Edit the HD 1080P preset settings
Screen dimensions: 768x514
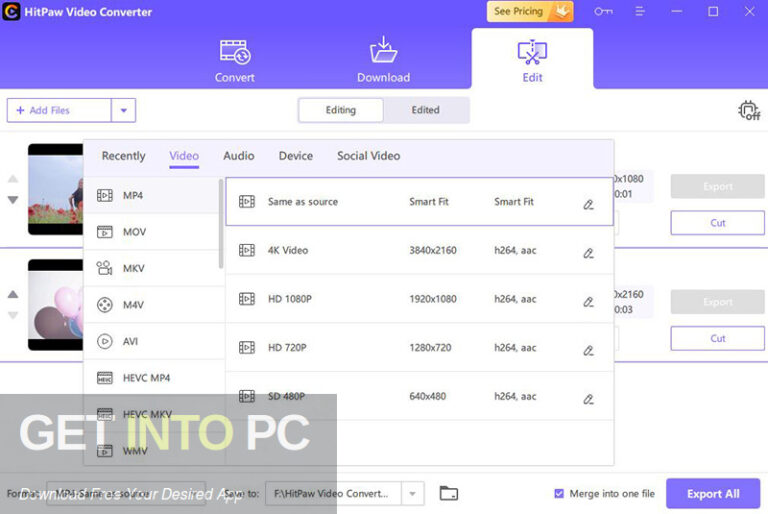click(588, 302)
